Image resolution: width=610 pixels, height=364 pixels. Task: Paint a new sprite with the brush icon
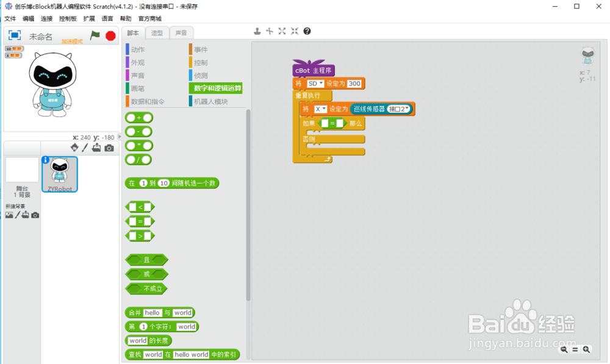coord(84,148)
